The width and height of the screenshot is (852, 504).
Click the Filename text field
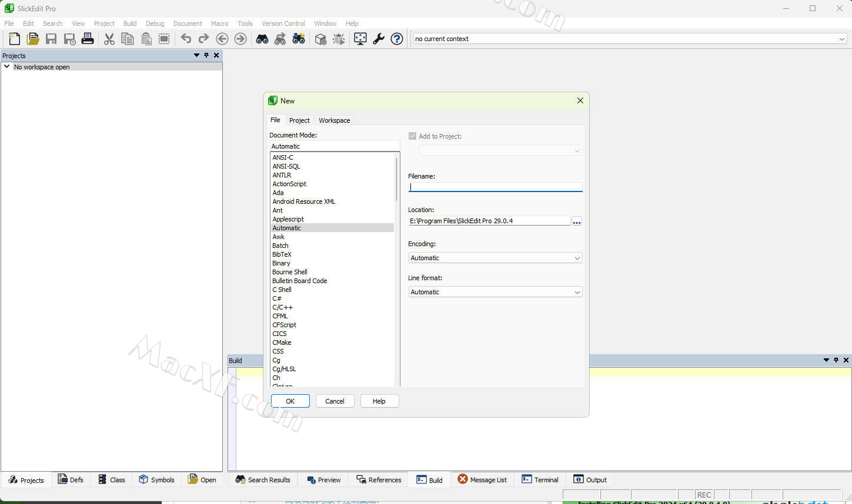(x=495, y=187)
